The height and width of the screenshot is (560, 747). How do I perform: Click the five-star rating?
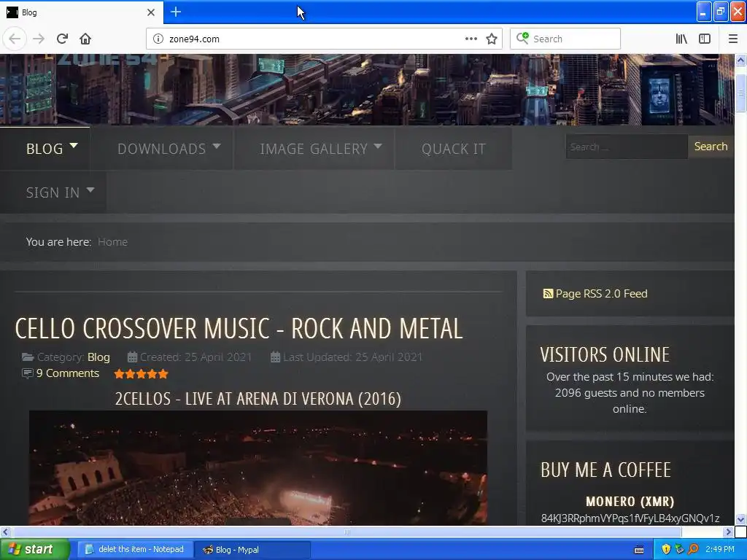[141, 374]
